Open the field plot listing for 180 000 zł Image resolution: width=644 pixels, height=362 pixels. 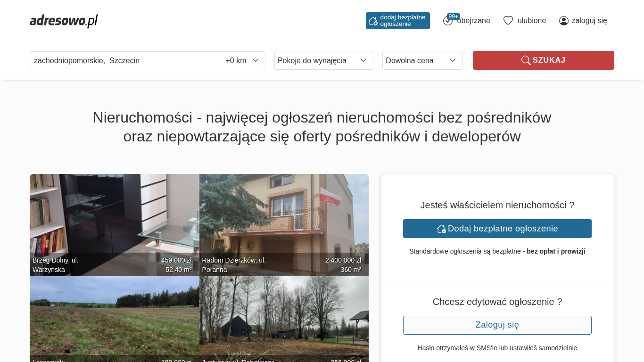pyautogui.click(x=115, y=319)
